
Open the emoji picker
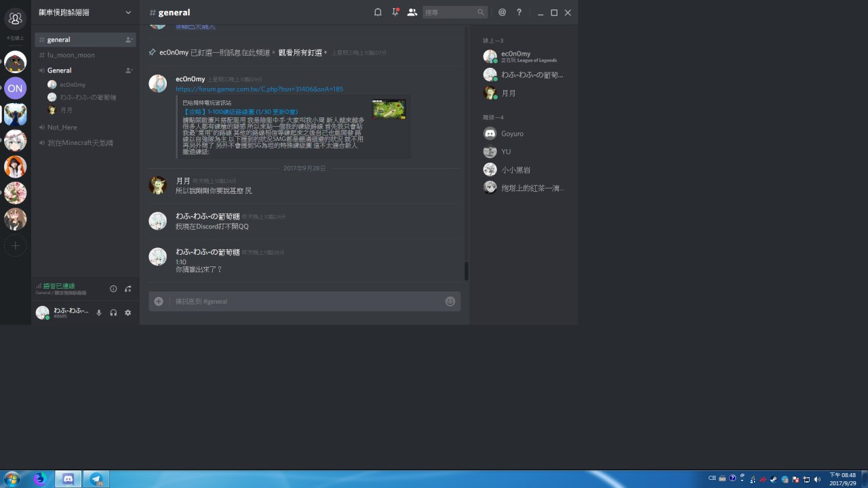click(450, 302)
